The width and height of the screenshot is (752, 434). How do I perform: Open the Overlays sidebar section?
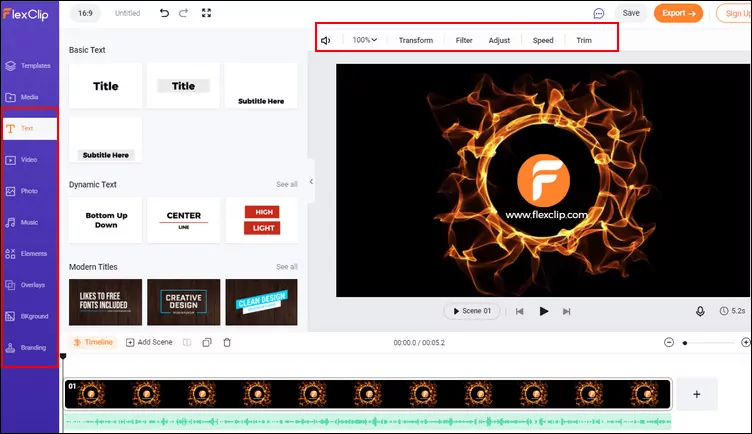pos(25,285)
